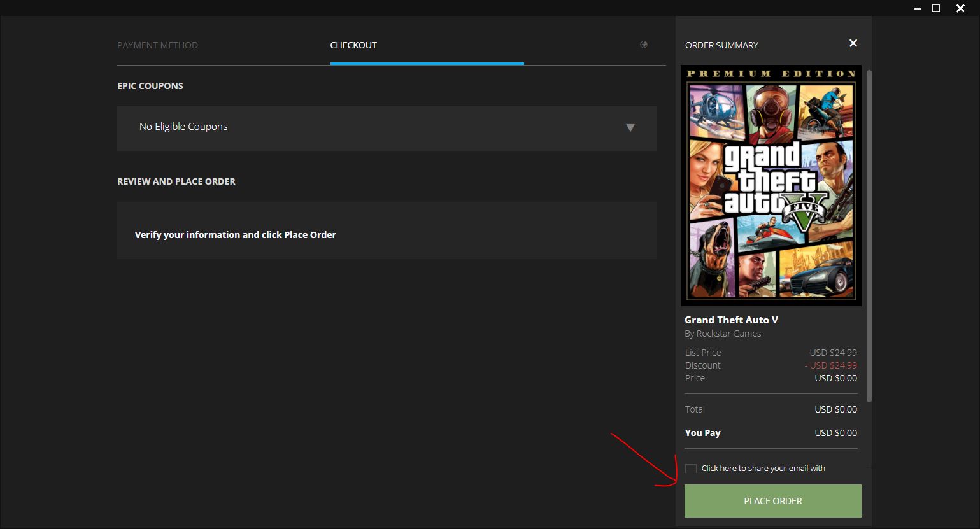Click the Total label
Image resolution: width=980 pixels, height=529 pixels.
695,409
